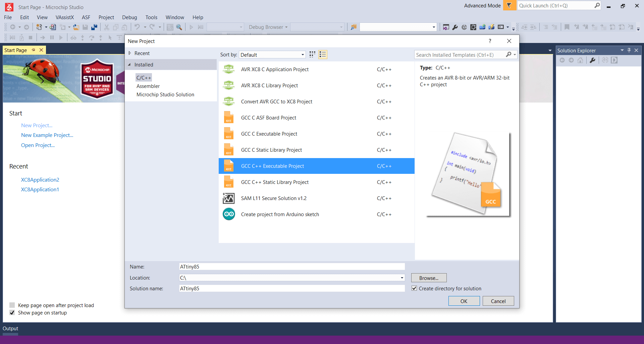This screenshot has width=644, height=344.
Task: Open the Debug menu
Action: click(x=129, y=17)
